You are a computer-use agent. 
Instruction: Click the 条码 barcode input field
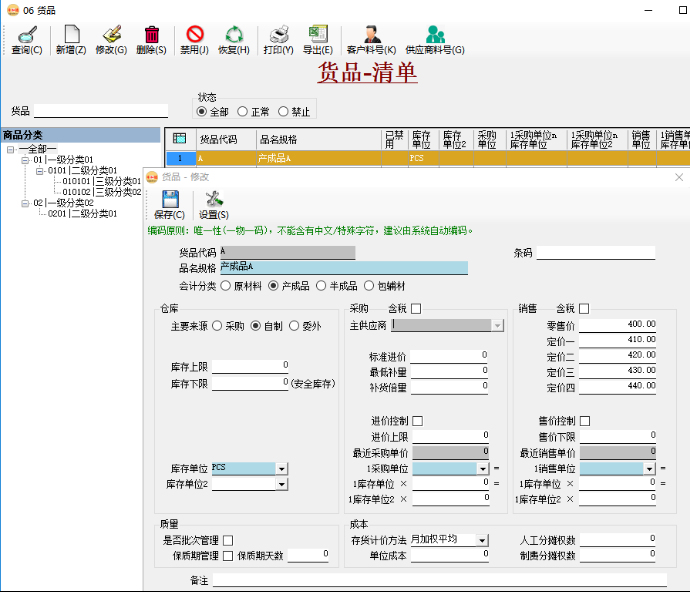pos(595,253)
